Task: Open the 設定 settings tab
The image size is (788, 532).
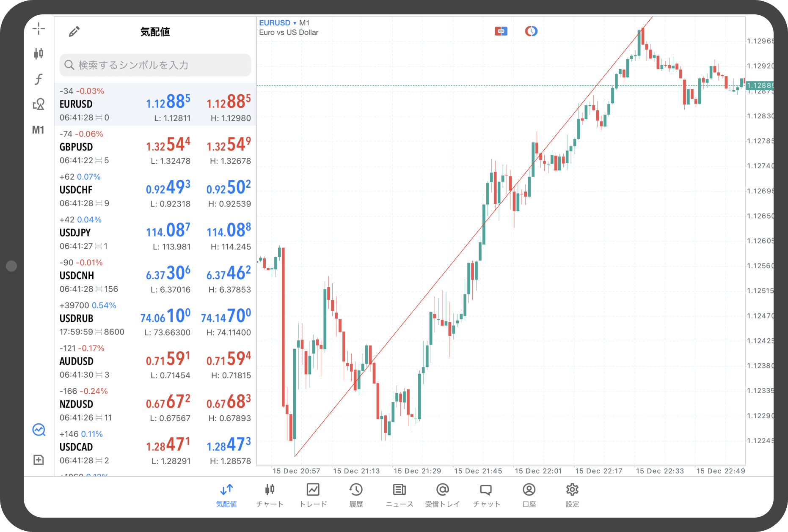Action: tap(572, 495)
